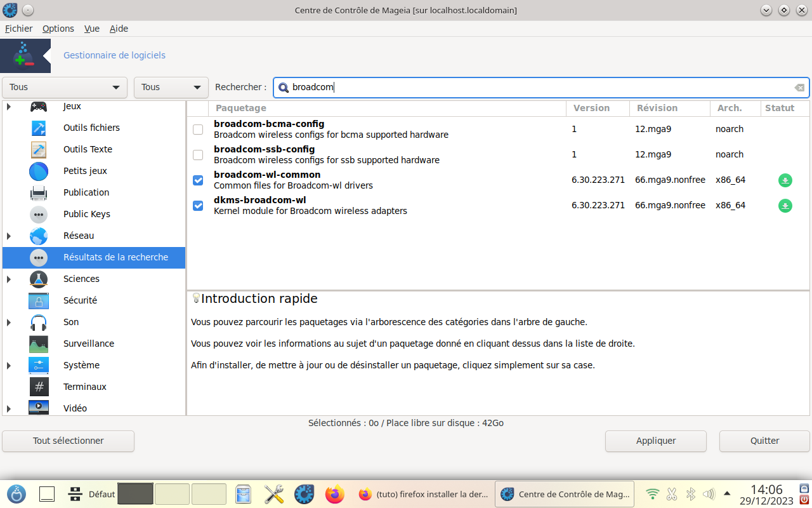Open the Fichier menu
This screenshot has width=812, height=508.
tap(19, 29)
